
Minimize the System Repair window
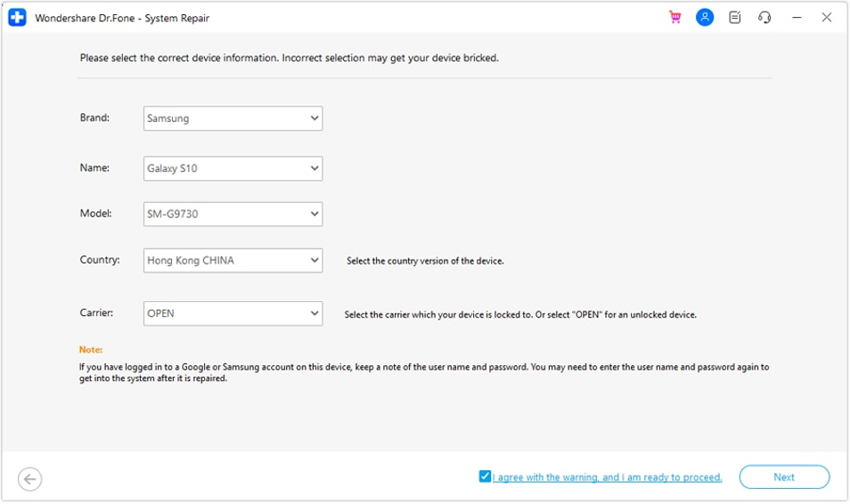[x=797, y=17]
